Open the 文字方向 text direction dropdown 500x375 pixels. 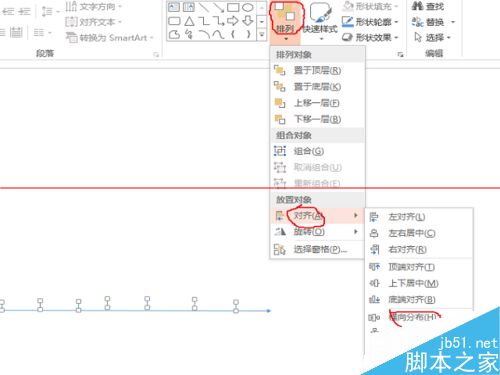click(93, 6)
